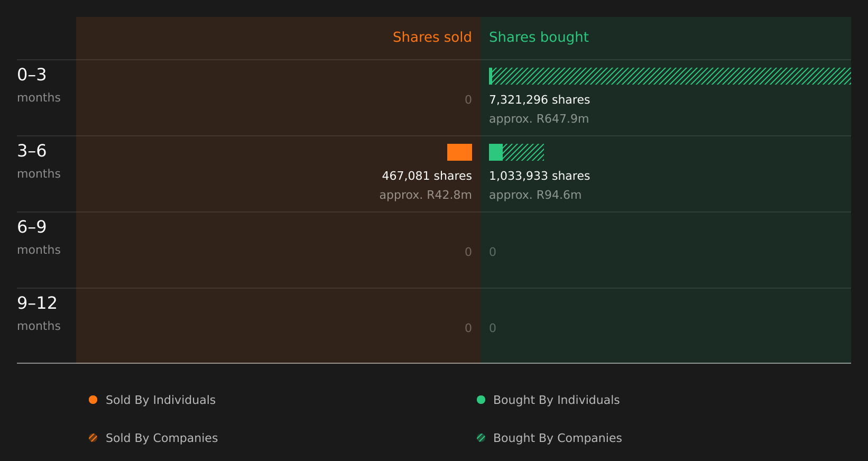Viewport: 868px width, 461px height.
Task: Click the Bought By Companies striped legend dot
Action: pyautogui.click(x=481, y=438)
